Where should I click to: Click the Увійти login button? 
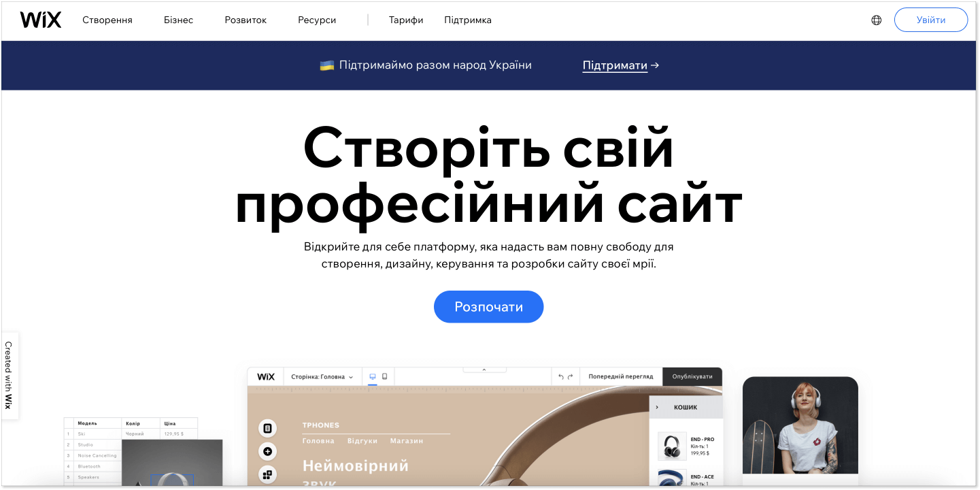(x=930, y=20)
